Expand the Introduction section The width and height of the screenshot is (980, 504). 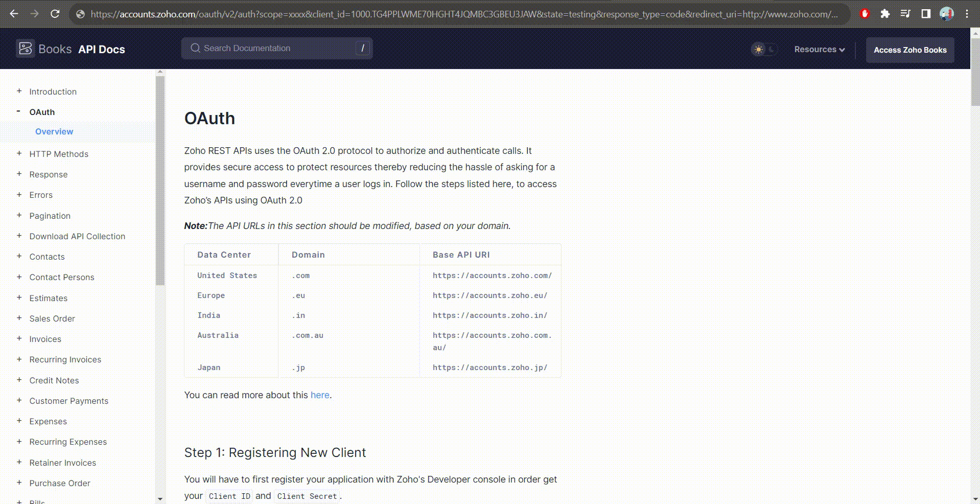click(x=19, y=91)
